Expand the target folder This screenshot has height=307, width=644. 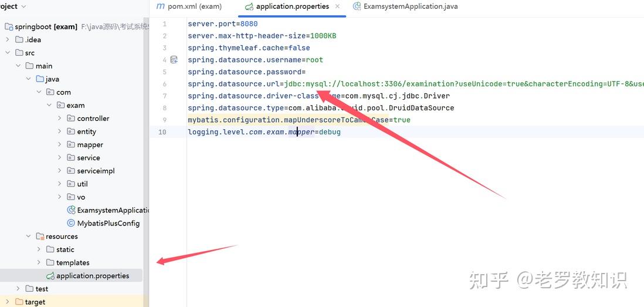8,302
